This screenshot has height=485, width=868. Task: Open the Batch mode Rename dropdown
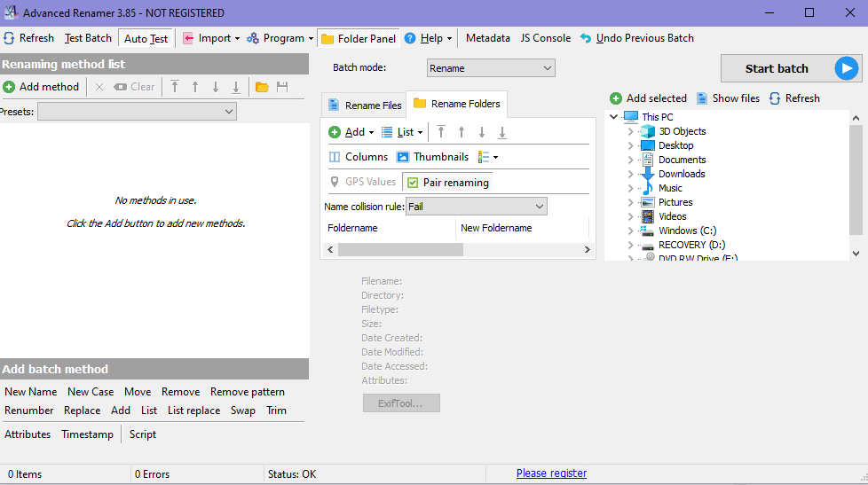pyautogui.click(x=491, y=68)
